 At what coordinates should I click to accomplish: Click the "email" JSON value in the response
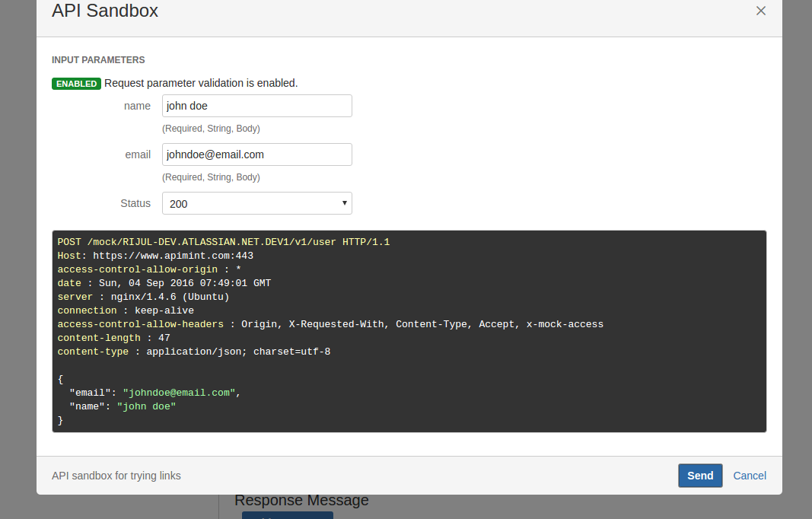179,393
